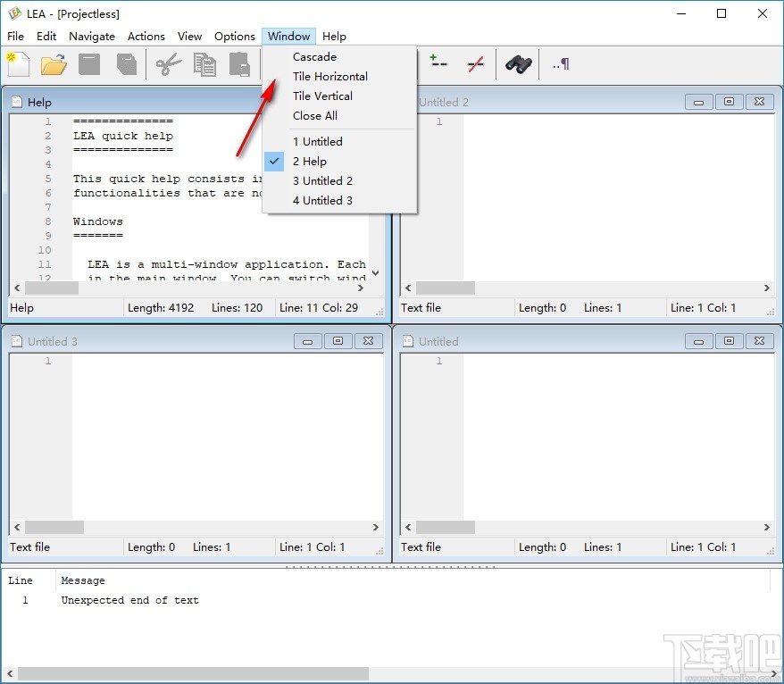The width and height of the screenshot is (784, 684).
Task: Open the Options menu
Action: (235, 36)
